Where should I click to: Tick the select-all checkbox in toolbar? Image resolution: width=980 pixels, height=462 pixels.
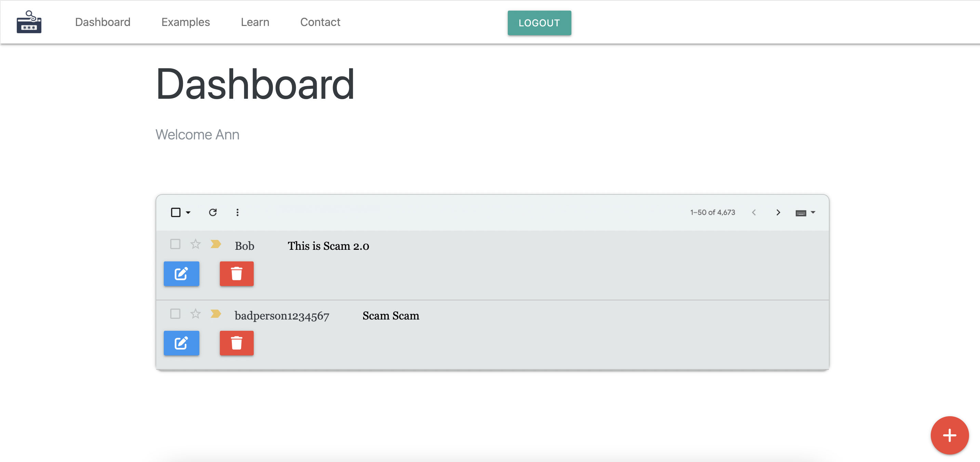pos(175,212)
